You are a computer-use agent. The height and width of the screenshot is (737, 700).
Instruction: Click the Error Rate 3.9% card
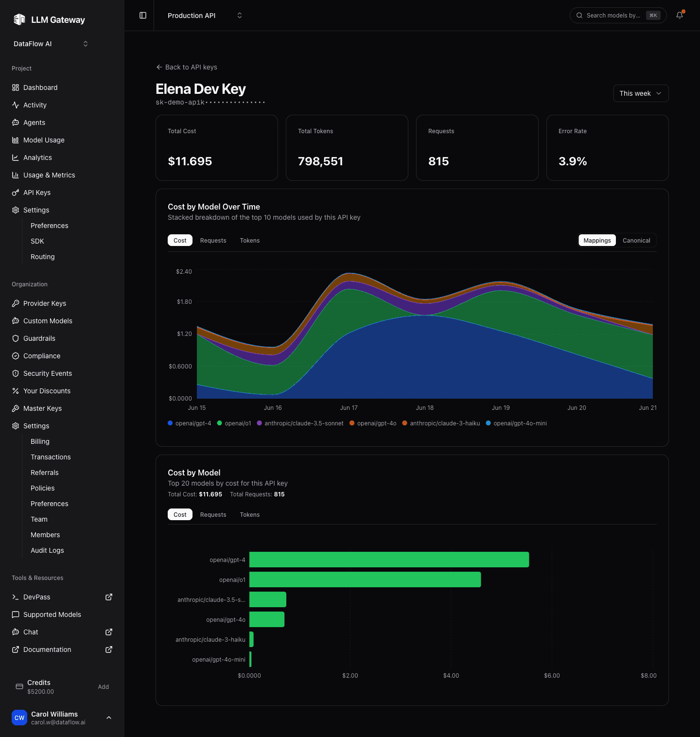point(607,148)
